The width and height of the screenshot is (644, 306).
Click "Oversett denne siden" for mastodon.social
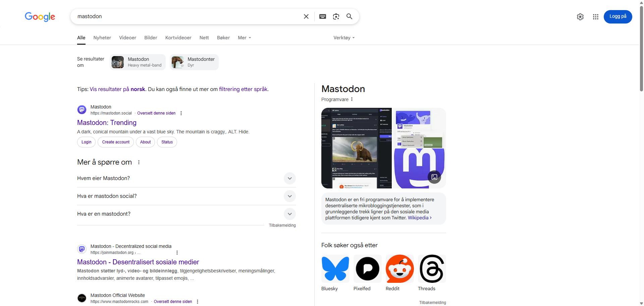tap(156, 113)
